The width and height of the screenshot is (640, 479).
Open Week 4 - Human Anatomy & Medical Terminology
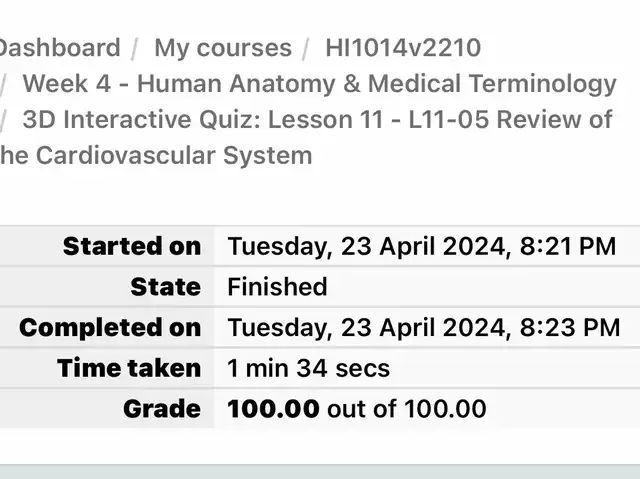coord(319,84)
